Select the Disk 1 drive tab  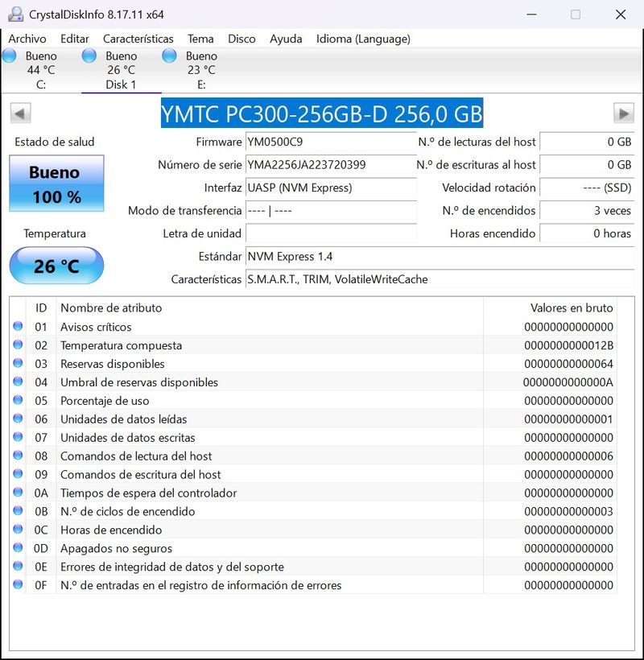coord(122,70)
